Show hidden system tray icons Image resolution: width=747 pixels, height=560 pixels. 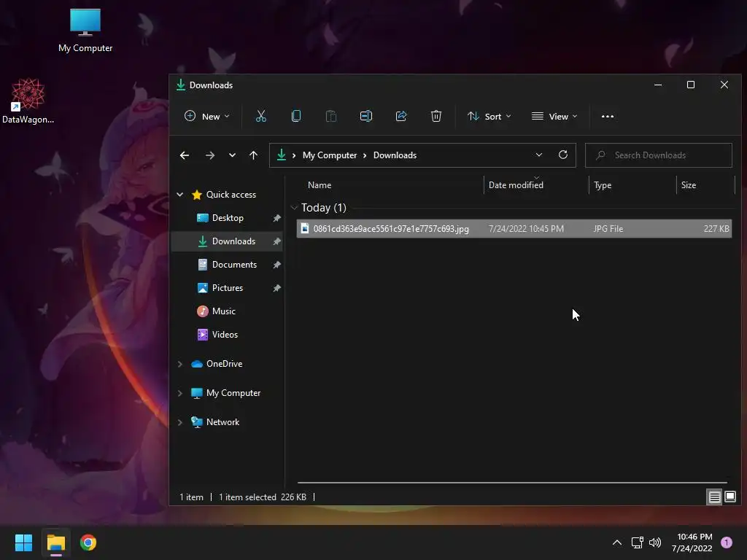click(616, 542)
